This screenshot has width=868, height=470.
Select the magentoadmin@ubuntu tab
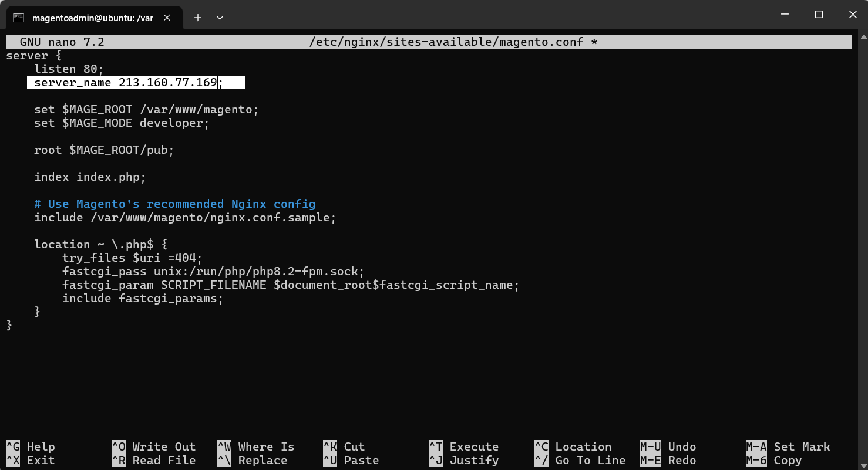click(92, 18)
